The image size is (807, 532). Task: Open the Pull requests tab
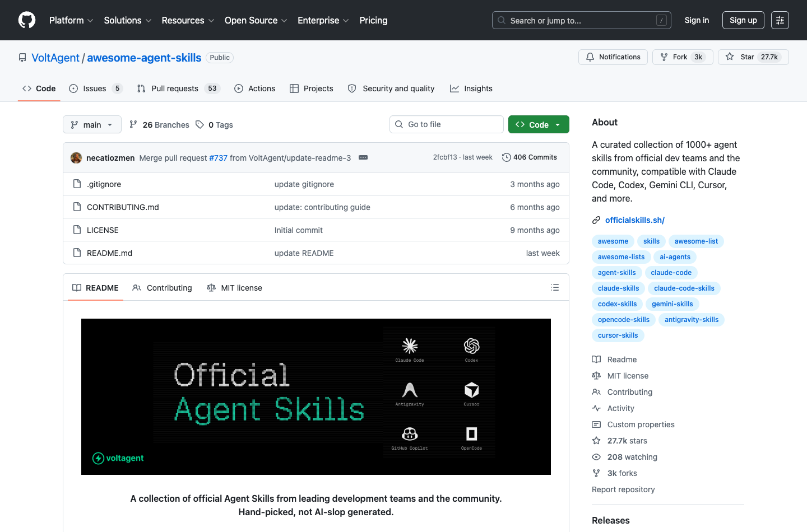(179, 88)
